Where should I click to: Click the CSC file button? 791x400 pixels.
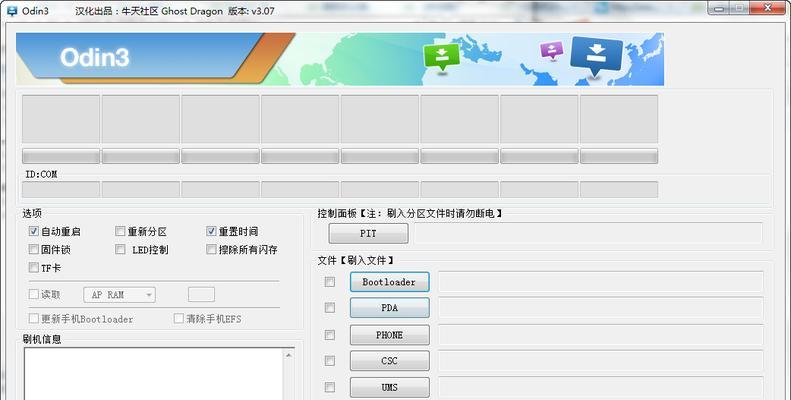click(x=389, y=361)
